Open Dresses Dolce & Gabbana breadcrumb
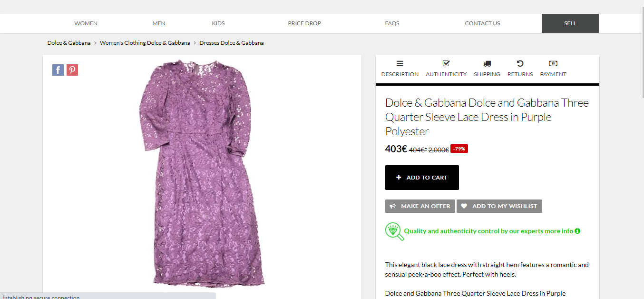Image resolution: width=644 pixels, height=299 pixels. [x=231, y=43]
